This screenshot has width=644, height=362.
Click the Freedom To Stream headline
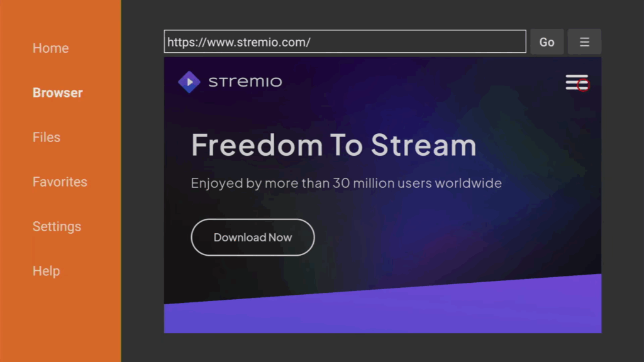[x=333, y=145]
